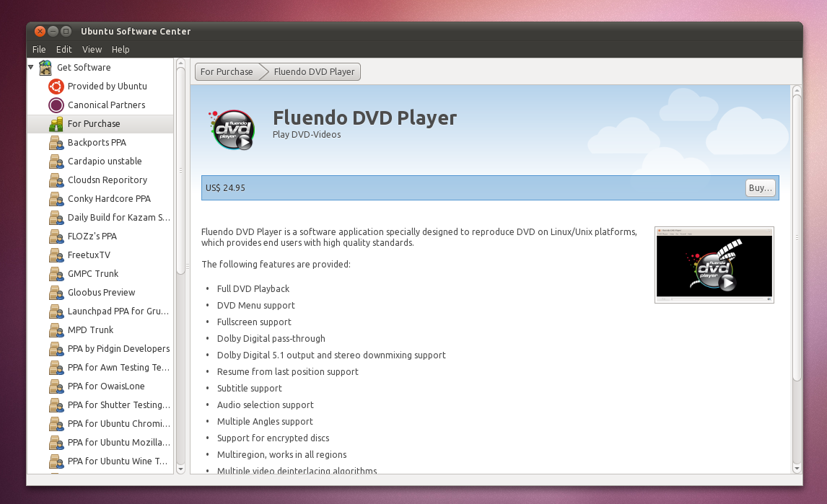The height and width of the screenshot is (504, 827).
Task: Click the Ubuntu logo icon beside Provided by Ubuntu
Action: [56, 86]
